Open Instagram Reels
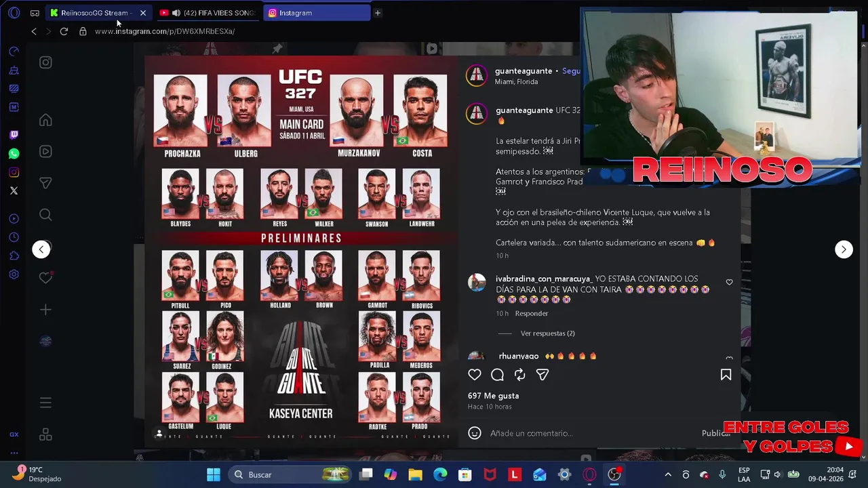Viewport: 868px width, 488px height. [45, 151]
